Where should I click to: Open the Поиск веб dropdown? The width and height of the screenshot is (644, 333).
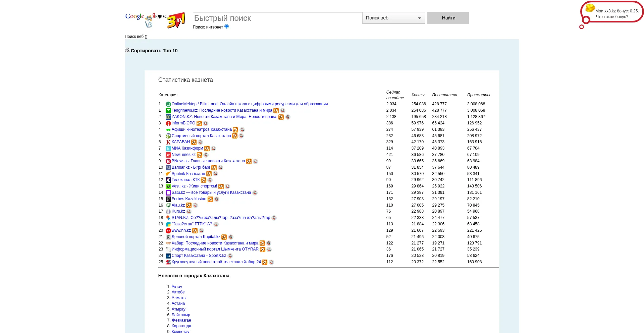[x=393, y=18]
